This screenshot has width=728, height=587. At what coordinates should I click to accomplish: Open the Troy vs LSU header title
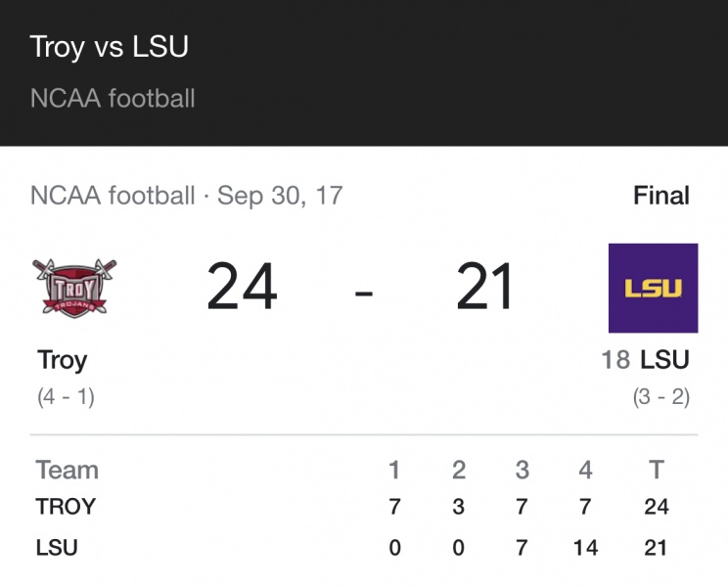pyautogui.click(x=109, y=46)
